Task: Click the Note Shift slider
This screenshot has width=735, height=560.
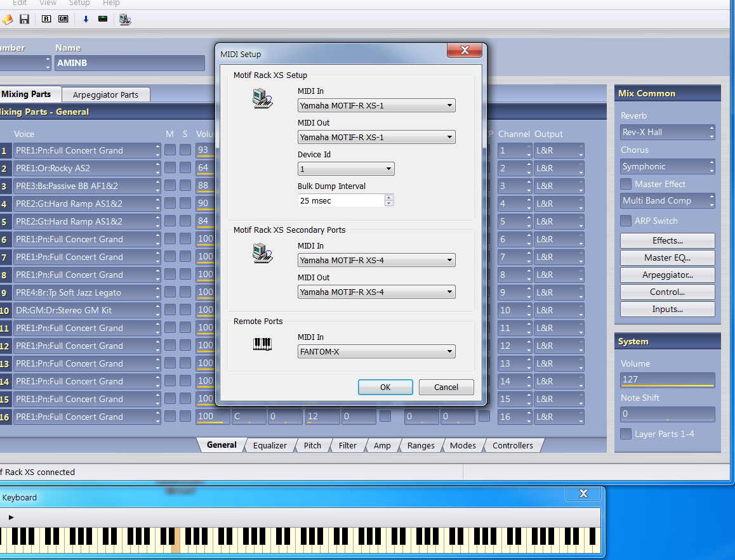Action: [668, 414]
